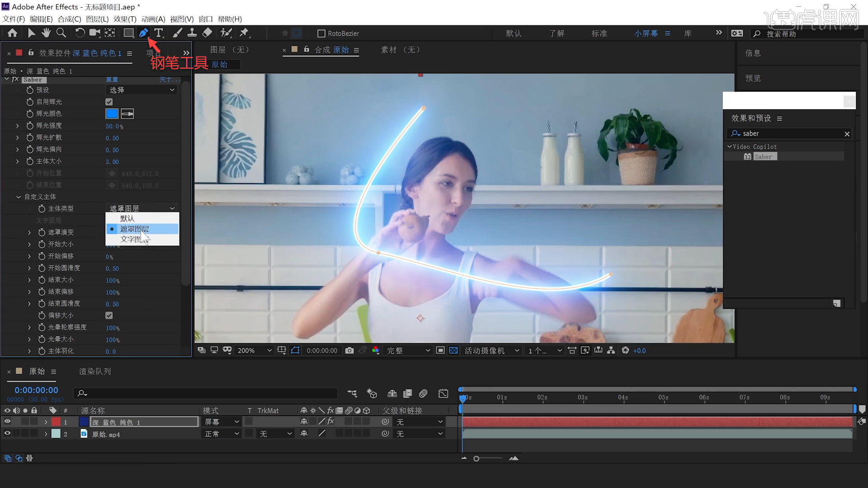Take a snapshot with camera icon

click(349, 351)
